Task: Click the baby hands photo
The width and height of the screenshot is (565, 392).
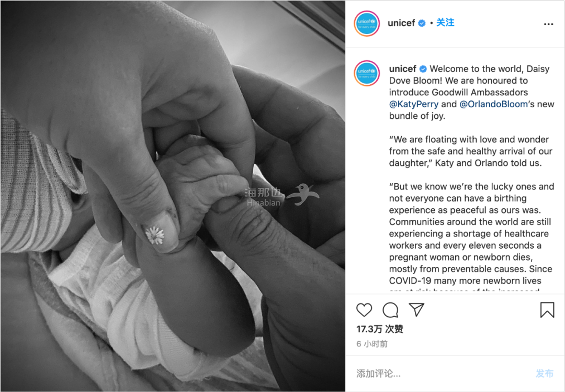Action: pyautogui.click(x=173, y=196)
